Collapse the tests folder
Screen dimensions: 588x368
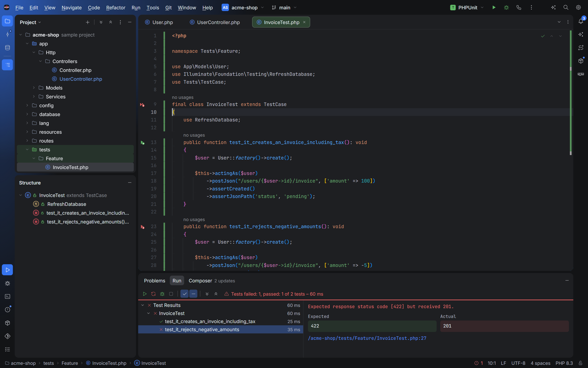point(27,150)
